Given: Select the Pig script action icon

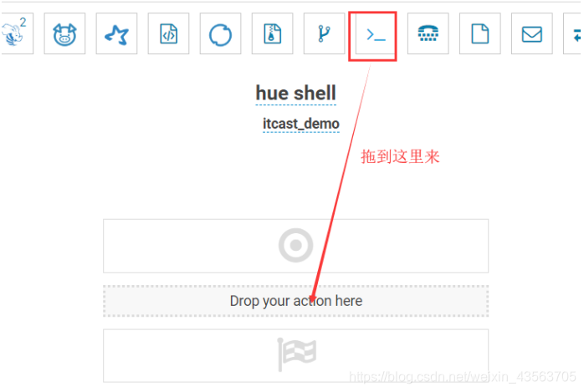Looking at the screenshot, I should pos(64,33).
